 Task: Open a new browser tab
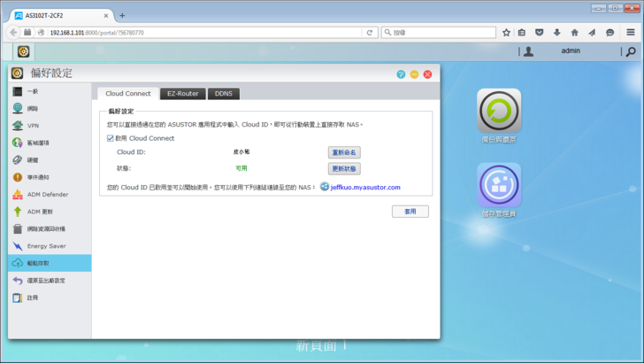pyautogui.click(x=122, y=15)
